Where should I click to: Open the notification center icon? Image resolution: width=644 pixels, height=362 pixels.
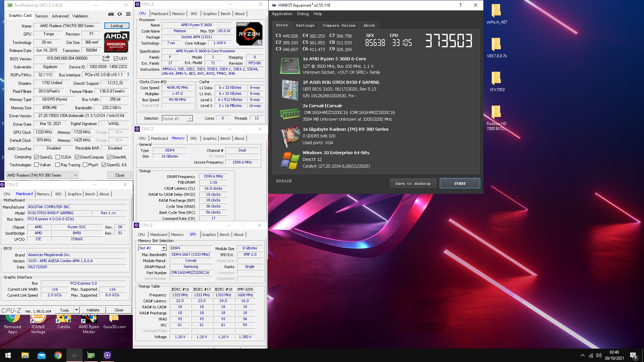tap(633, 356)
